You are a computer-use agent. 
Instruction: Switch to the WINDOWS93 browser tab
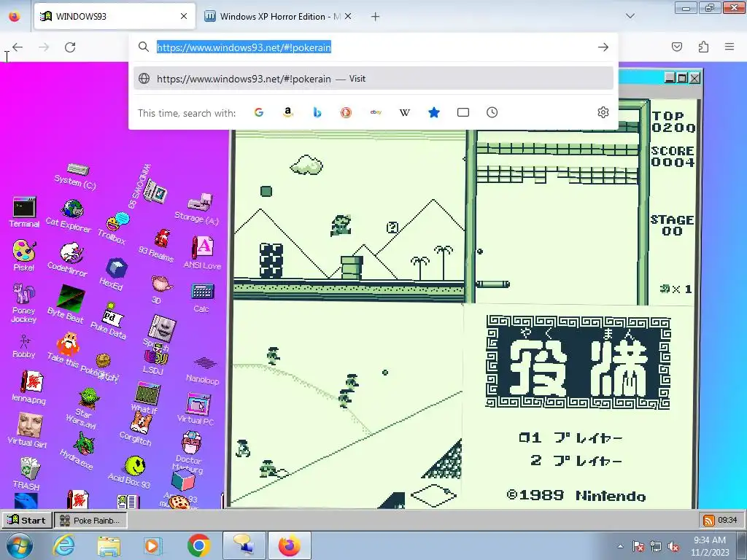point(115,16)
